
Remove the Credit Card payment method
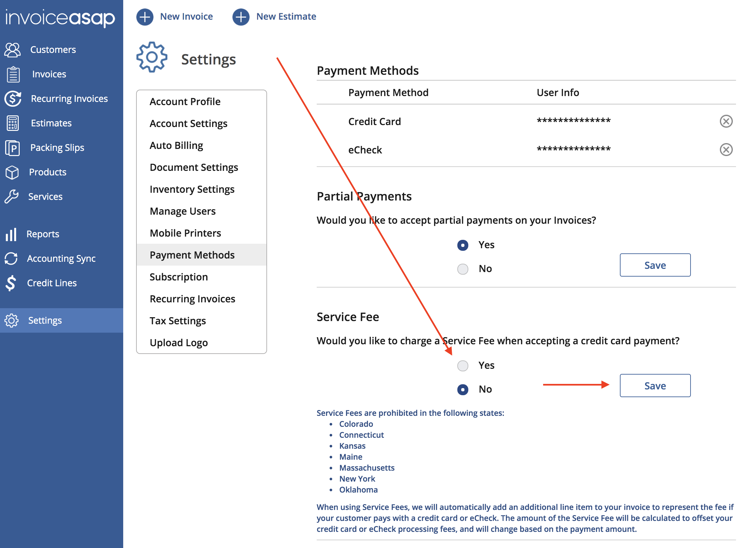pos(726,121)
